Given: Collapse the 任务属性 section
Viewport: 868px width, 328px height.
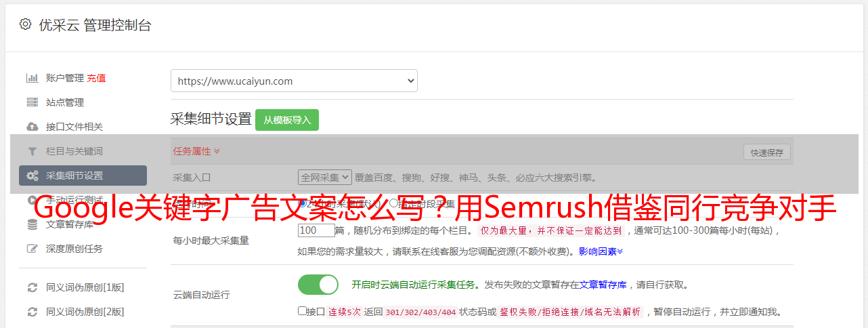Looking at the screenshot, I should point(196,151).
